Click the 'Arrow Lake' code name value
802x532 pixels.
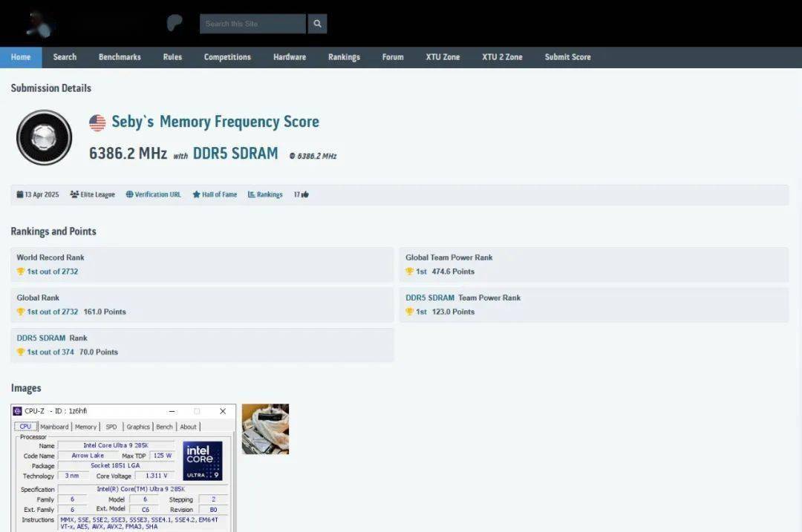(88, 456)
